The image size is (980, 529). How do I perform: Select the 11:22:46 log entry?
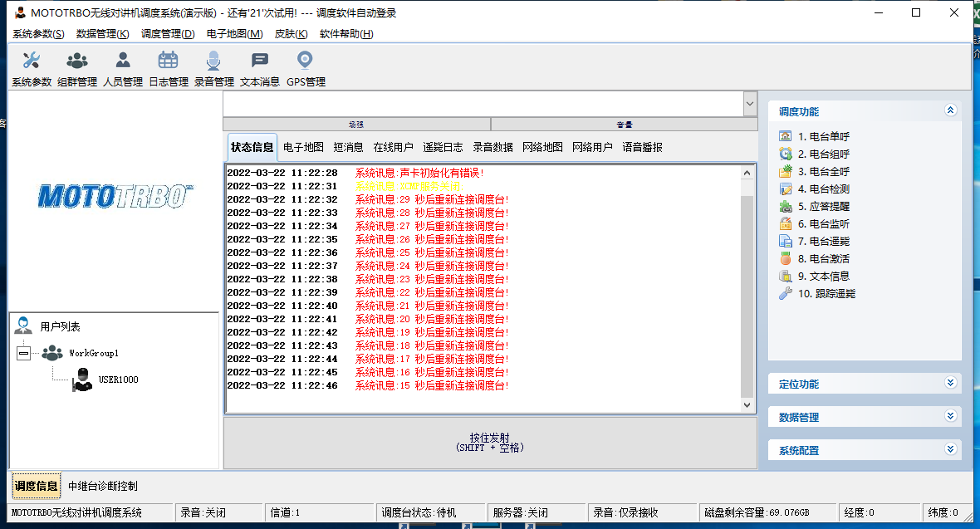[368, 386]
